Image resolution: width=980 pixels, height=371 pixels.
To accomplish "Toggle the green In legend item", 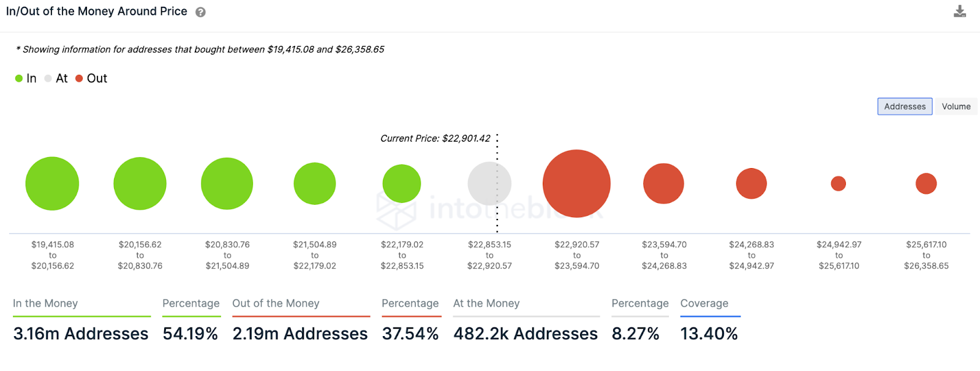I will pyautogui.click(x=26, y=78).
